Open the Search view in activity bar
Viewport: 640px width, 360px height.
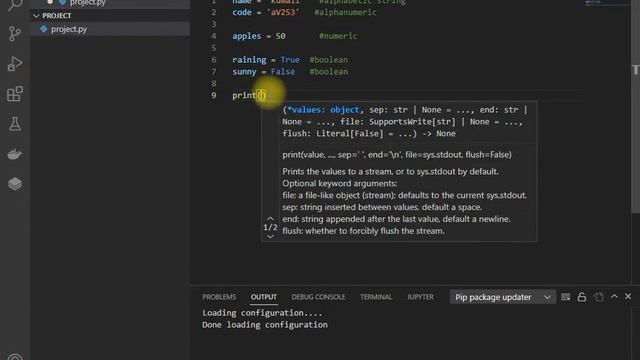tap(15, 5)
